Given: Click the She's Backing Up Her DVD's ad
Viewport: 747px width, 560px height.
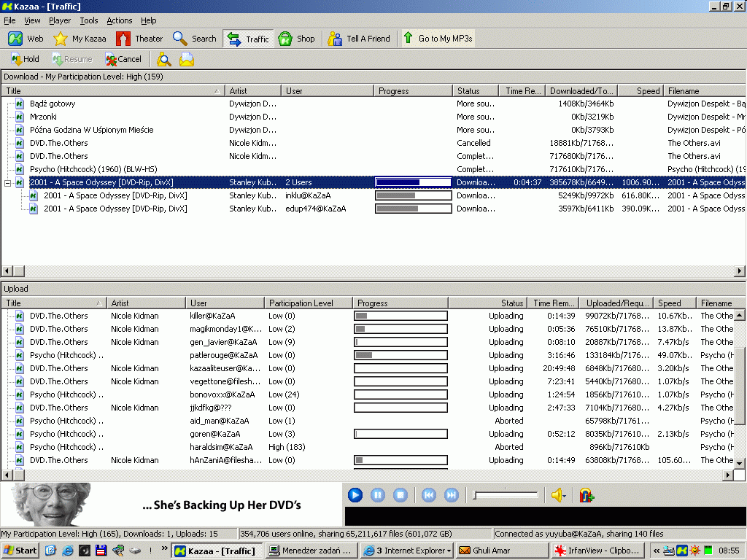Looking at the screenshot, I should pyautogui.click(x=171, y=505).
